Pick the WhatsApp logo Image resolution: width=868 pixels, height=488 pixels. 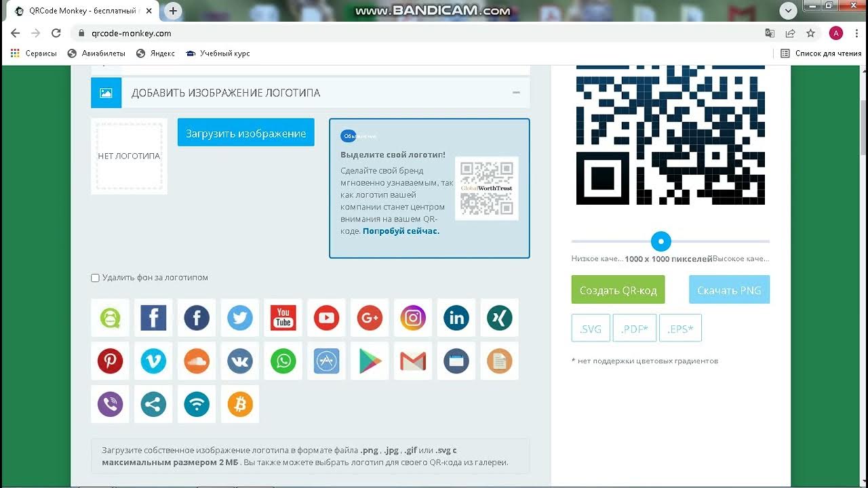click(x=283, y=361)
